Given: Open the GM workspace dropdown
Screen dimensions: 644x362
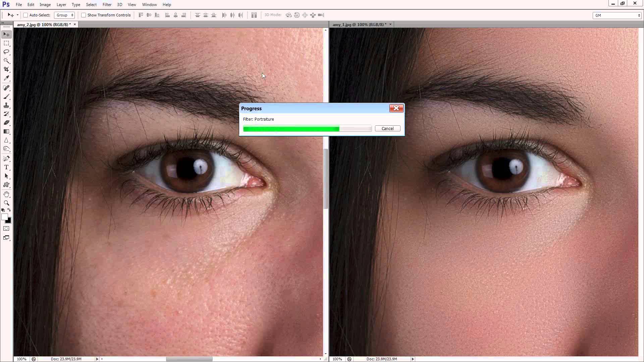Looking at the screenshot, I should point(616,15).
